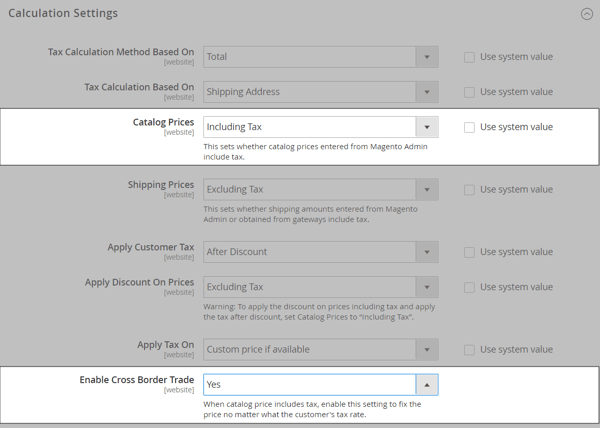Open the After Discount selection dropdown
The width and height of the screenshot is (600, 428).
pos(321,252)
